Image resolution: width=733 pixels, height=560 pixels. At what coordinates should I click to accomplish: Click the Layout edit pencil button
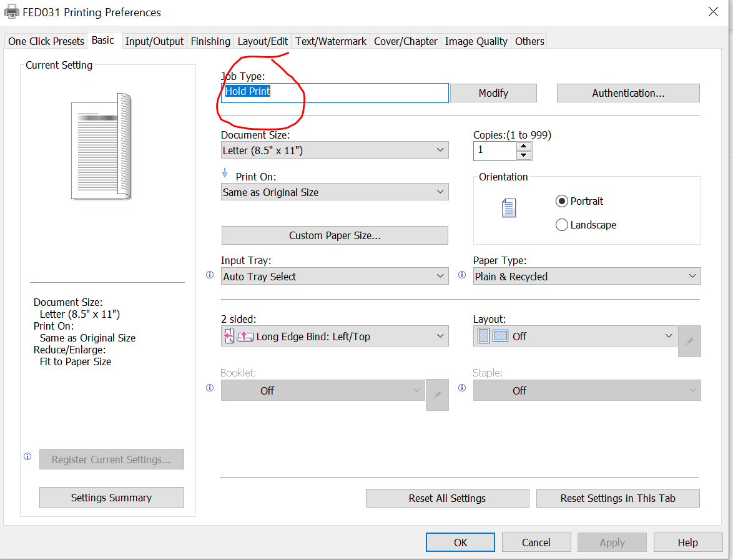click(689, 341)
